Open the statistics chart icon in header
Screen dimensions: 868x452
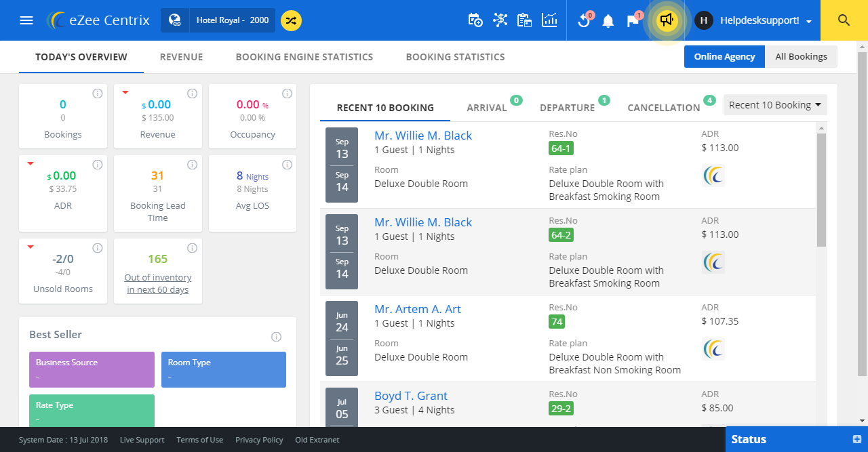coord(549,20)
